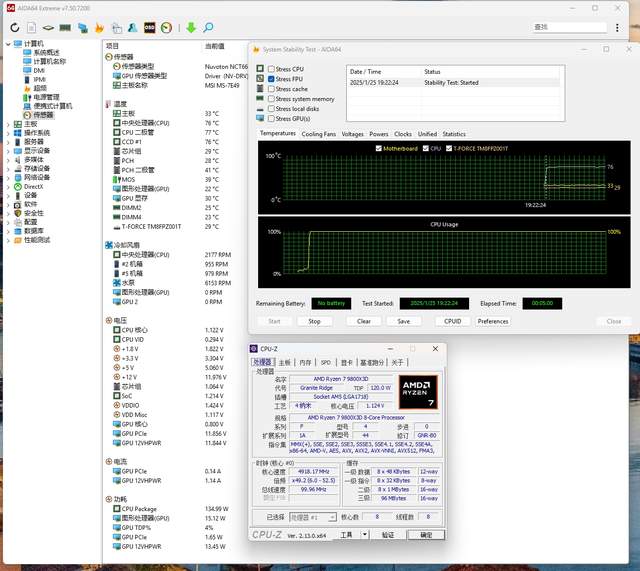
Task: Click the AMD Ryzen 7 logo in CPU-Z
Action: coord(418,392)
